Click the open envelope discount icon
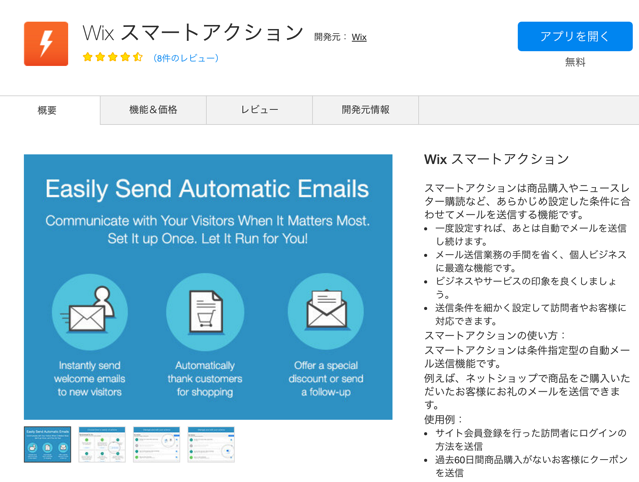This screenshot has height=482, width=639. click(326, 312)
